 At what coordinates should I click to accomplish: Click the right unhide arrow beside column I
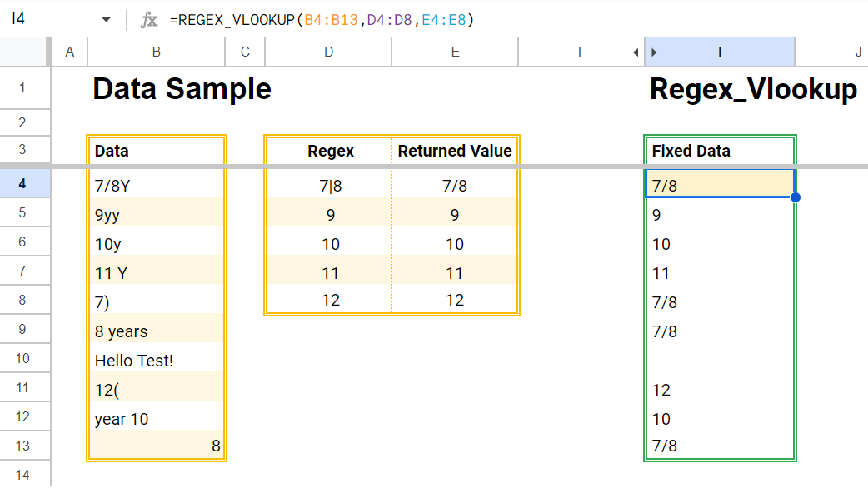pyautogui.click(x=653, y=51)
